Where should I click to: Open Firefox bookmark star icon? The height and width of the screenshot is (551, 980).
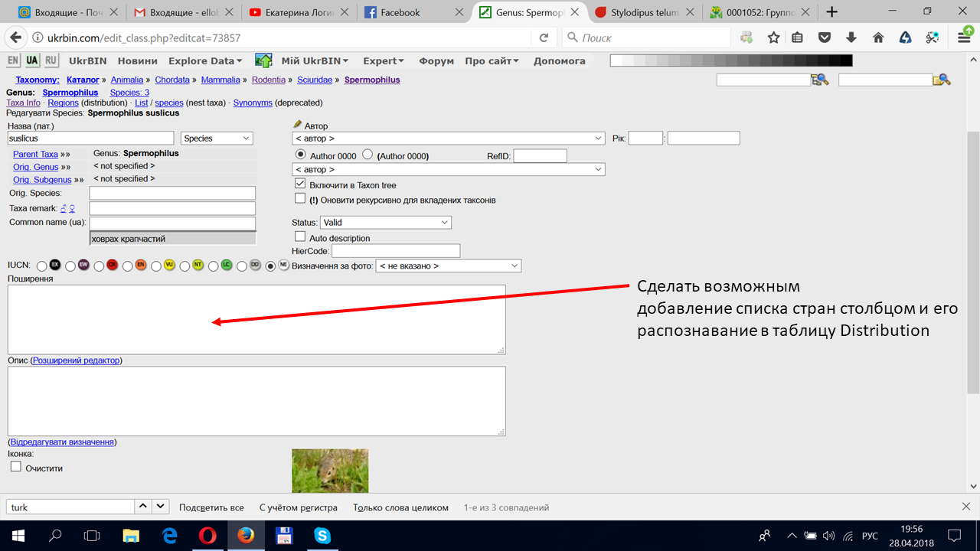click(x=774, y=37)
